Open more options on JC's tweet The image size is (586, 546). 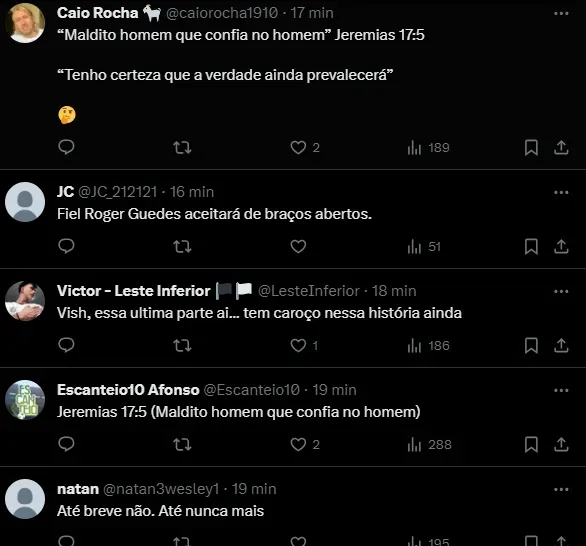(561, 192)
